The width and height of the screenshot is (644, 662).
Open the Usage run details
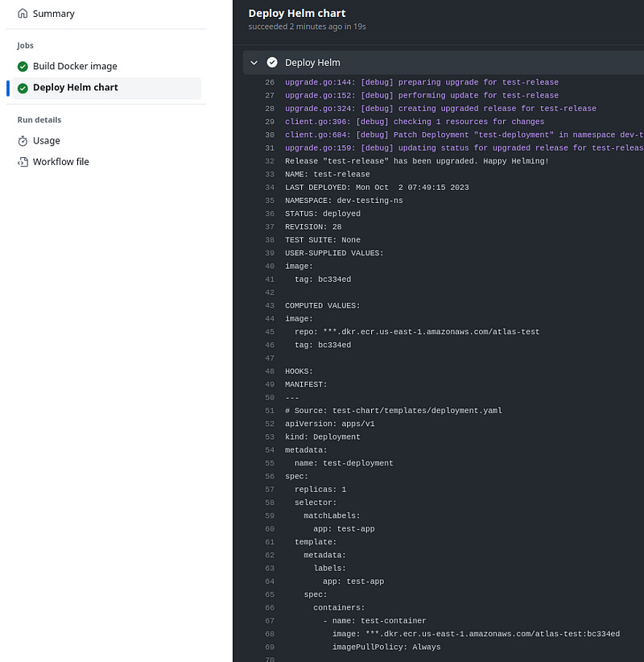pyautogui.click(x=47, y=141)
